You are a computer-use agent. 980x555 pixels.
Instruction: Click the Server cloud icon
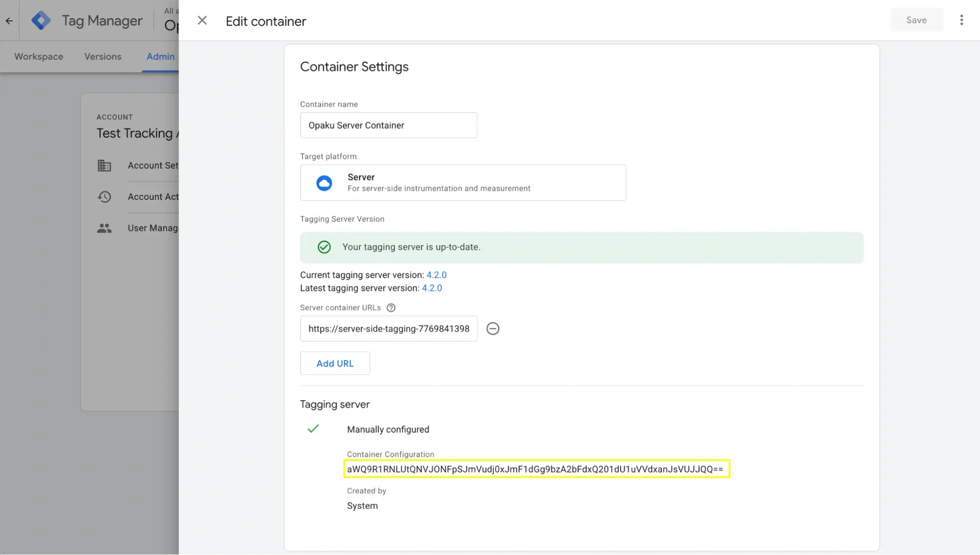(324, 183)
